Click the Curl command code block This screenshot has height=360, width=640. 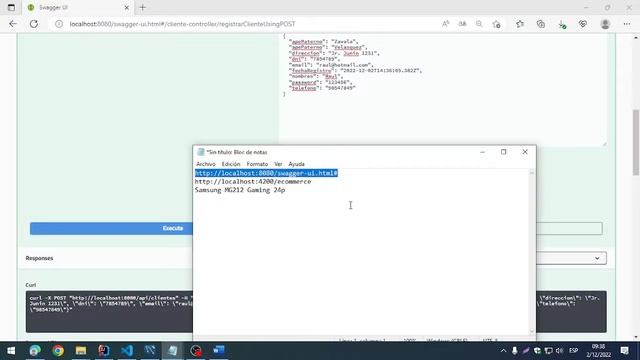pyautogui.click(x=109, y=311)
